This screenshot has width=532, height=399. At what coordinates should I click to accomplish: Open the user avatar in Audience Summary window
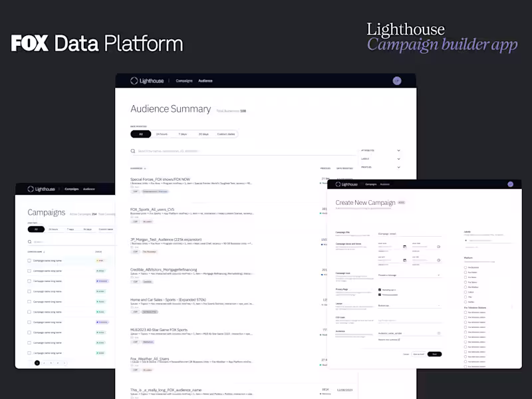tap(396, 80)
